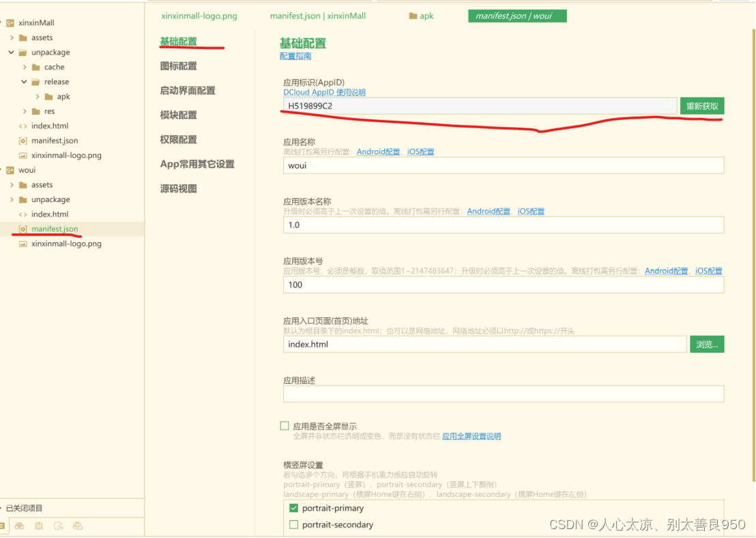Toggle the project explorer icon at bottom left

(3, 526)
